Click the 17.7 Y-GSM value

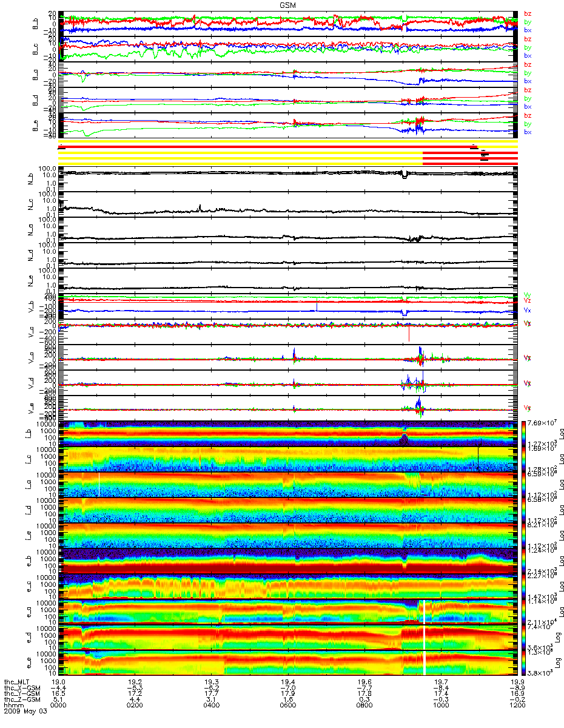211,693
